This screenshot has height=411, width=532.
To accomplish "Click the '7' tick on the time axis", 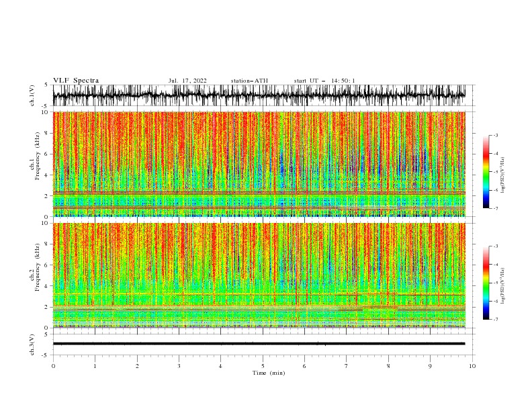I will [347, 366].
